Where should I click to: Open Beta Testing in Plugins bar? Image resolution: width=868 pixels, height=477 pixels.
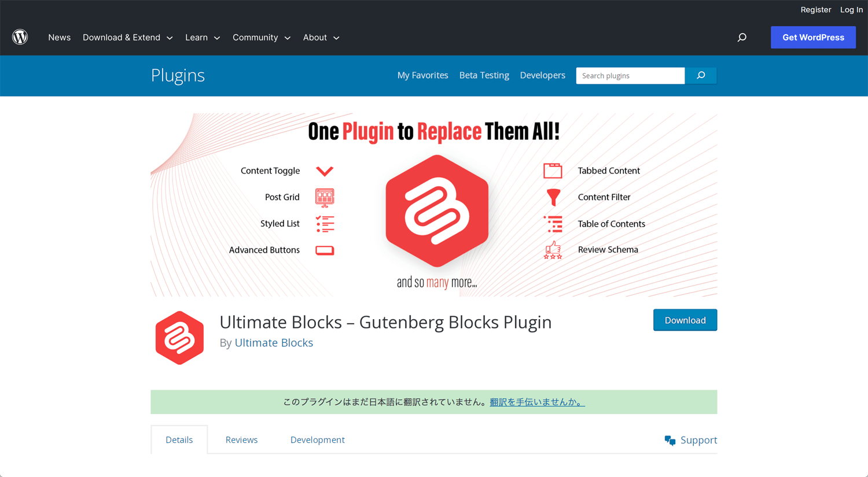tap(484, 75)
